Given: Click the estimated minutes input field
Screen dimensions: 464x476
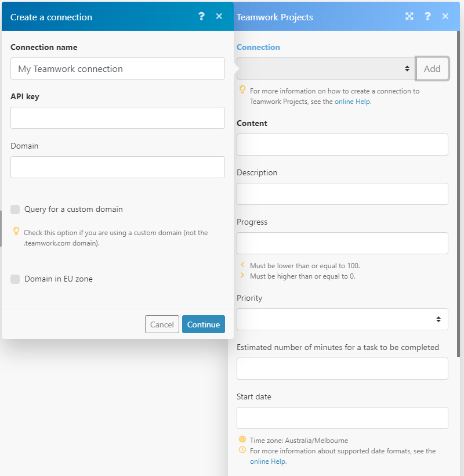Looking at the screenshot, I should coord(342,369).
